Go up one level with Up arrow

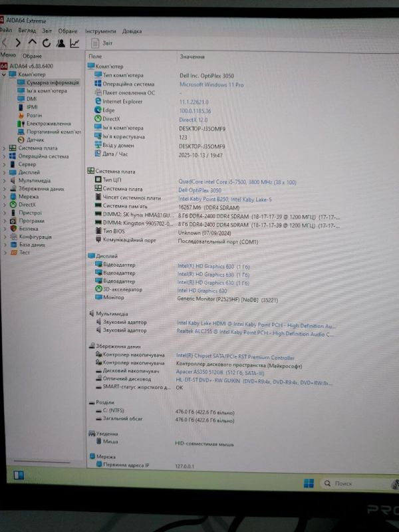32,43
